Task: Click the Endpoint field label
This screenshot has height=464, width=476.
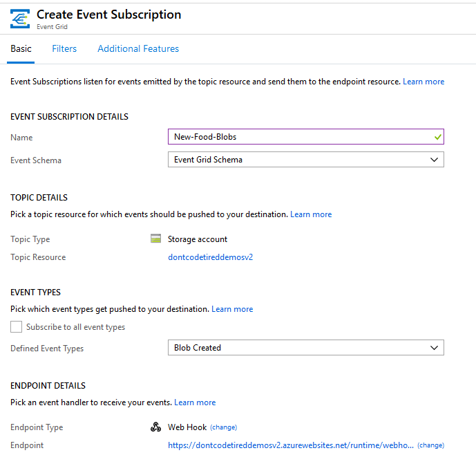Action: pos(27,445)
